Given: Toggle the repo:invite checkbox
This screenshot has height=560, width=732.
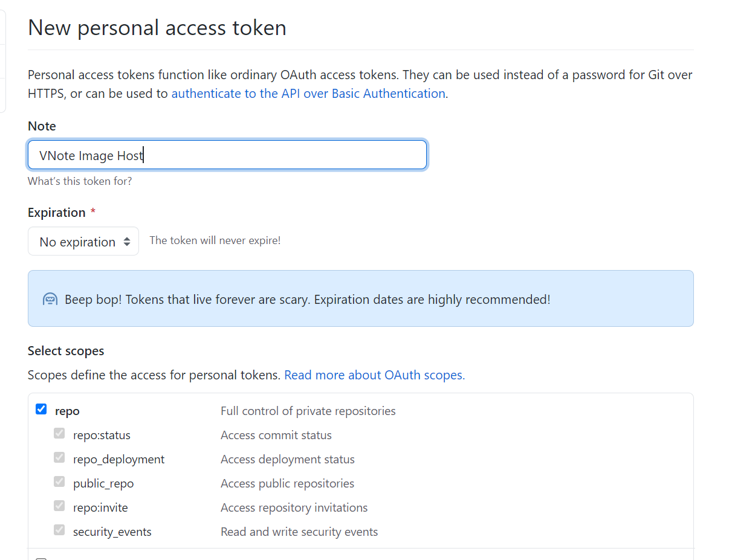Looking at the screenshot, I should pyautogui.click(x=59, y=506).
